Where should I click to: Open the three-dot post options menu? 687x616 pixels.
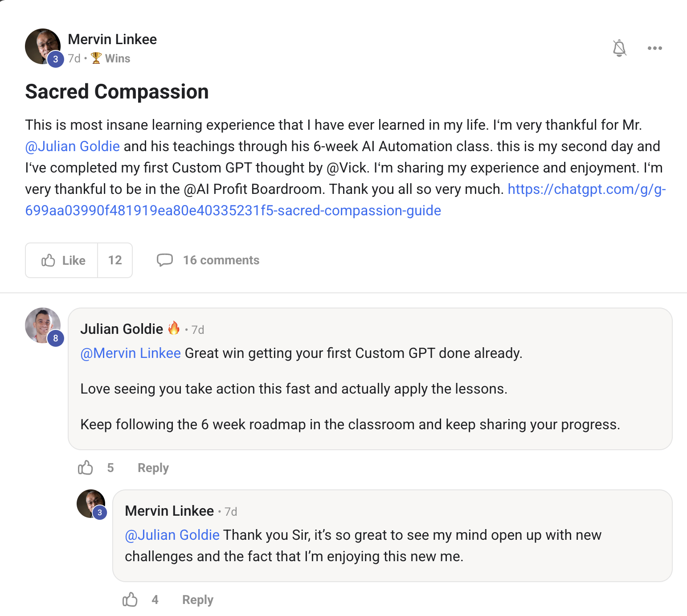tap(654, 48)
